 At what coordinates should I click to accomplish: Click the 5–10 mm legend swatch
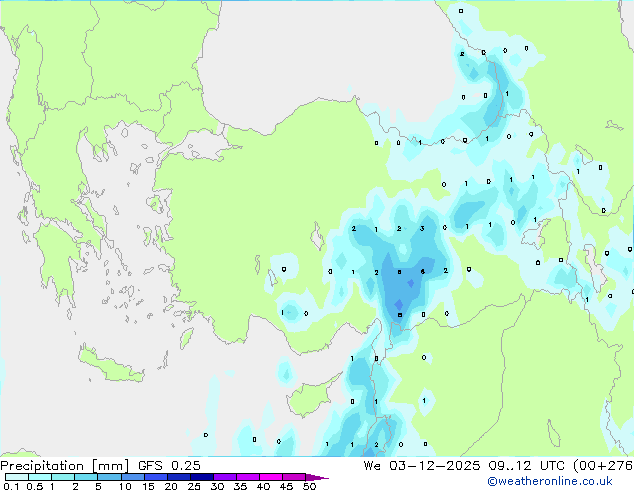coord(109,477)
